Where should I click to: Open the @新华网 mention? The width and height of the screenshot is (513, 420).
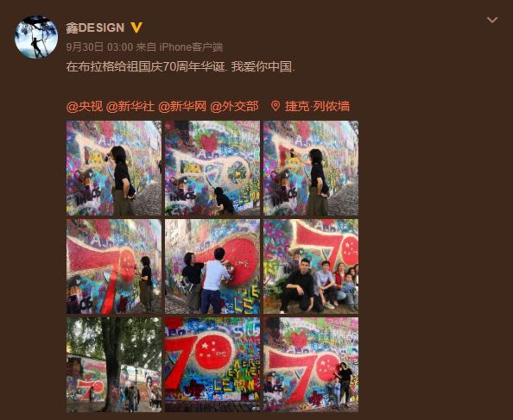tap(182, 106)
